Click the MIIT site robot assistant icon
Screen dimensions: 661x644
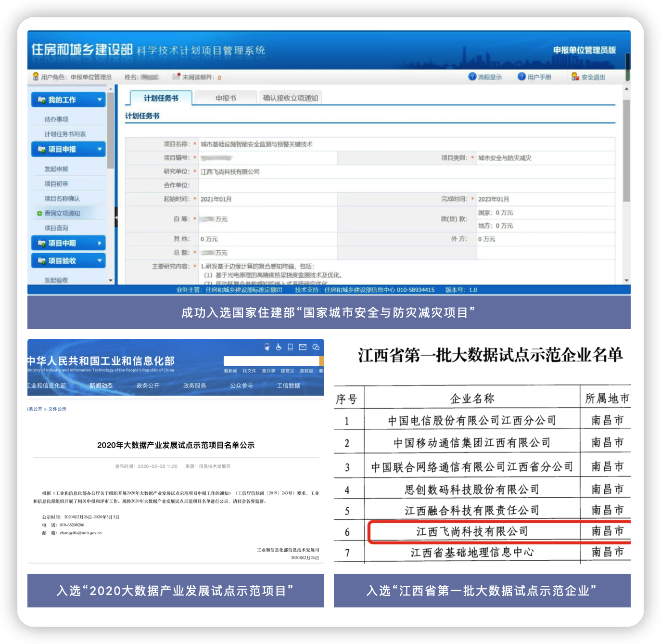267,347
